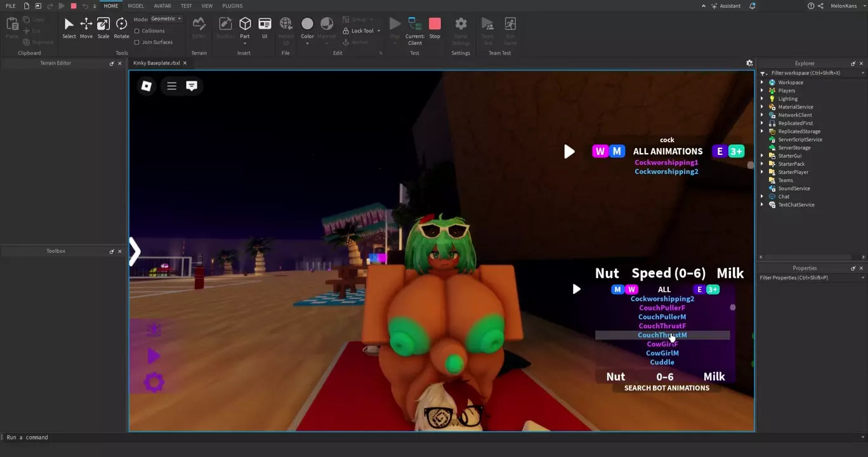Expand the Workspace tree node
This screenshot has height=457, width=868.
pos(762,83)
